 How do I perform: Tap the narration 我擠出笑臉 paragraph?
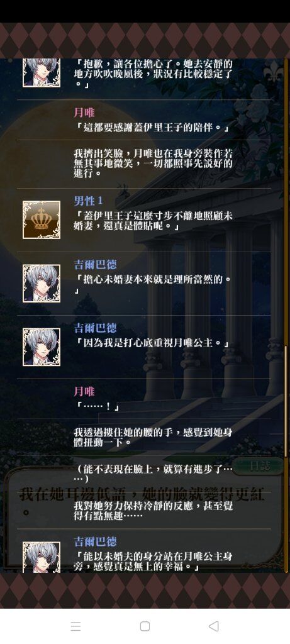(x=153, y=163)
